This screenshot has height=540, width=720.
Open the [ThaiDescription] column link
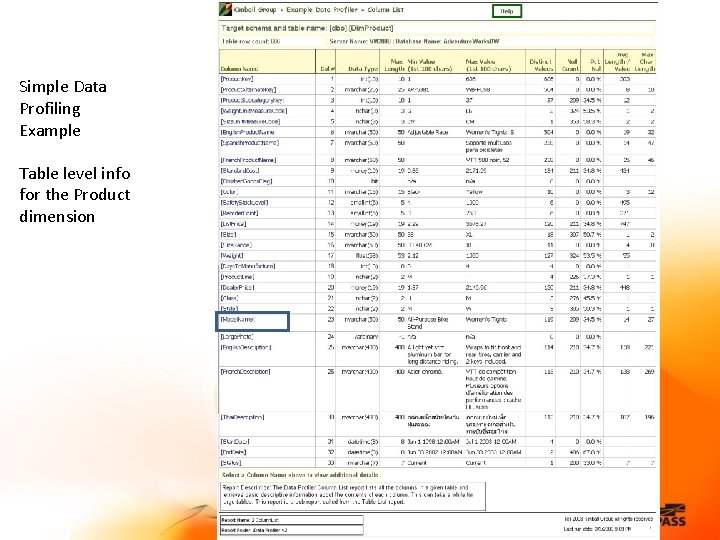(x=242, y=417)
